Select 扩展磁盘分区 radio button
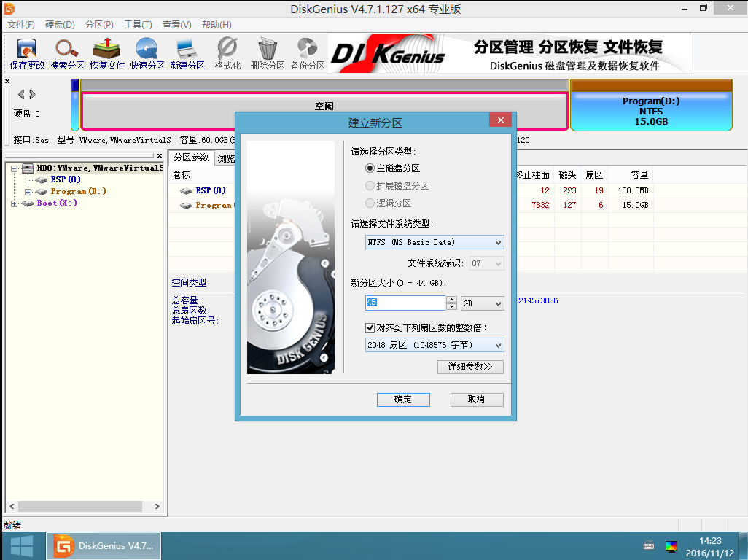The image size is (748, 560). [x=370, y=185]
